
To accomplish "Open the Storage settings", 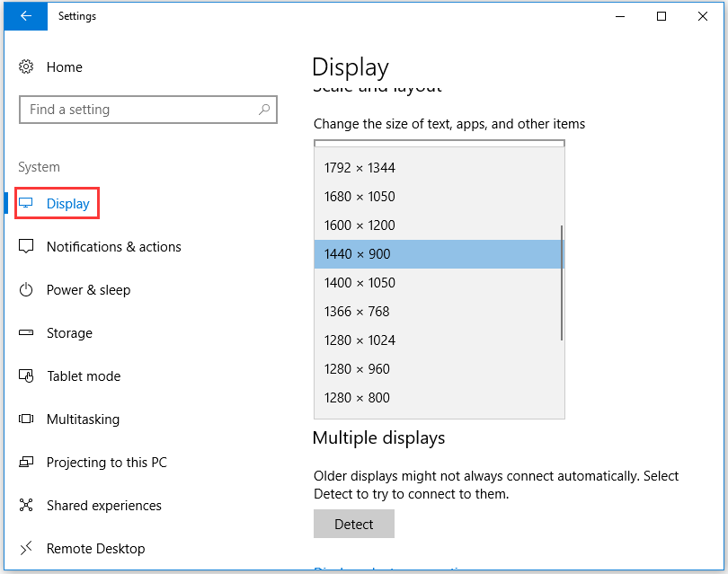I will pyautogui.click(x=69, y=333).
